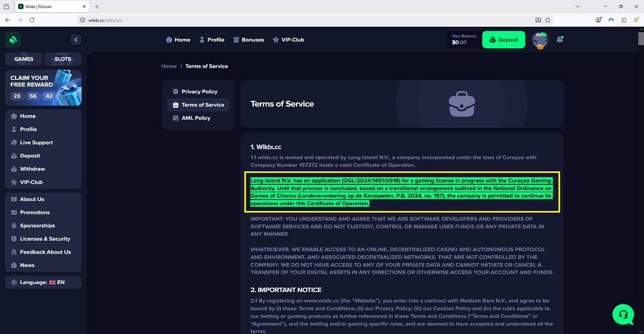
Task: Open Home in the top navigation
Action: coord(178,40)
